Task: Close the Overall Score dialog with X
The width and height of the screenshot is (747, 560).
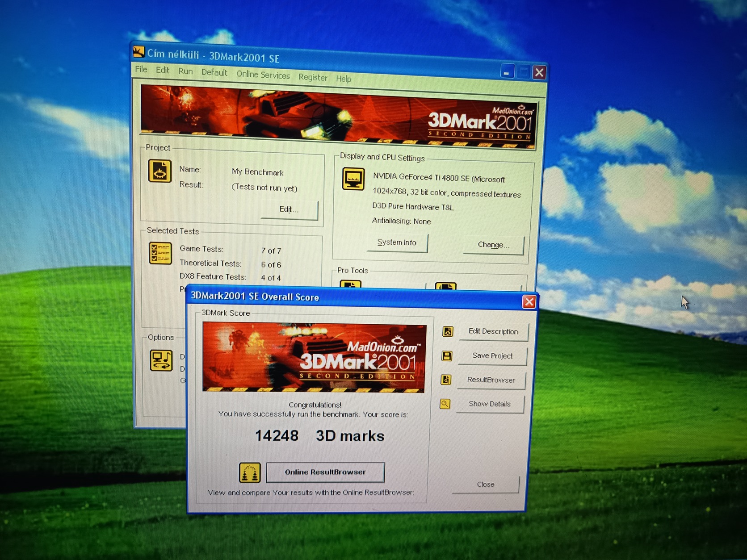Action: tap(529, 302)
